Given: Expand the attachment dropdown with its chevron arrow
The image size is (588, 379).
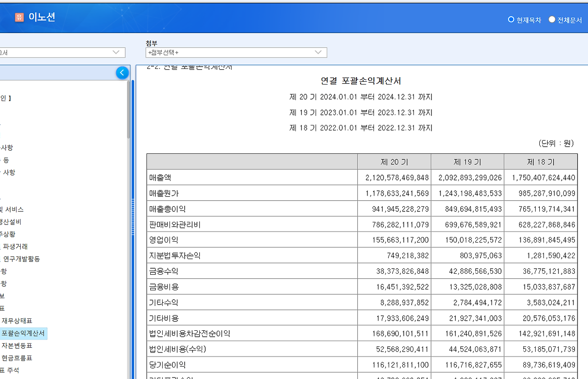Looking at the screenshot, I should (318, 52).
